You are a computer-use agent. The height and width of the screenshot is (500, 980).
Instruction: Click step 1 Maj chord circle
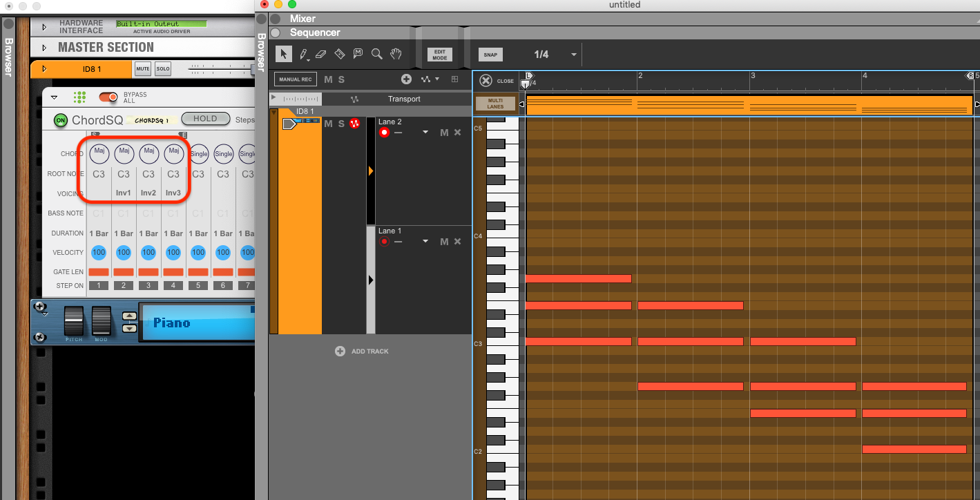click(99, 153)
